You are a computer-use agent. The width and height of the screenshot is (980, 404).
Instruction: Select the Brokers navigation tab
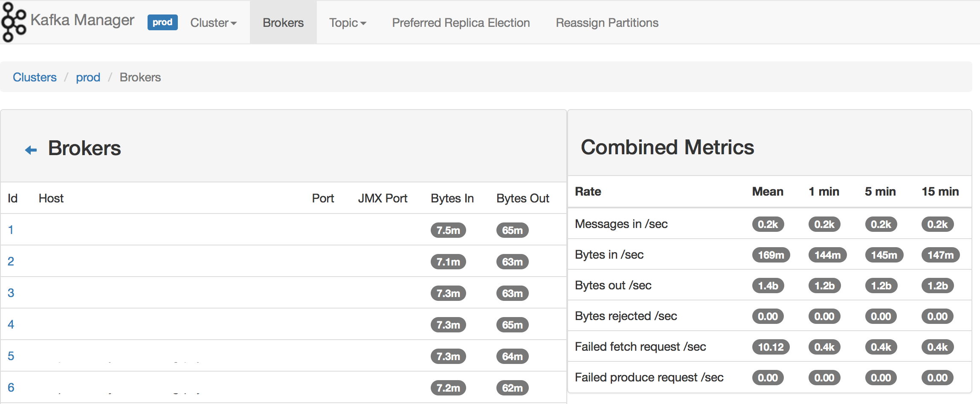[x=283, y=23]
